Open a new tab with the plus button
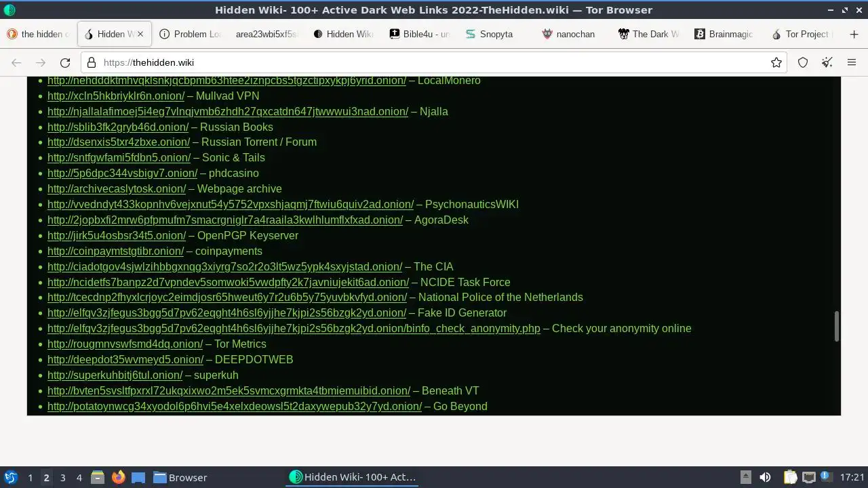Screen dimensions: 868x488 tap(854, 34)
